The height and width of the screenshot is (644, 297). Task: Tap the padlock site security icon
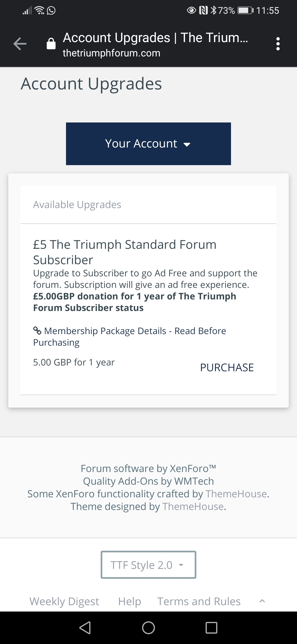click(x=51, y=44)
